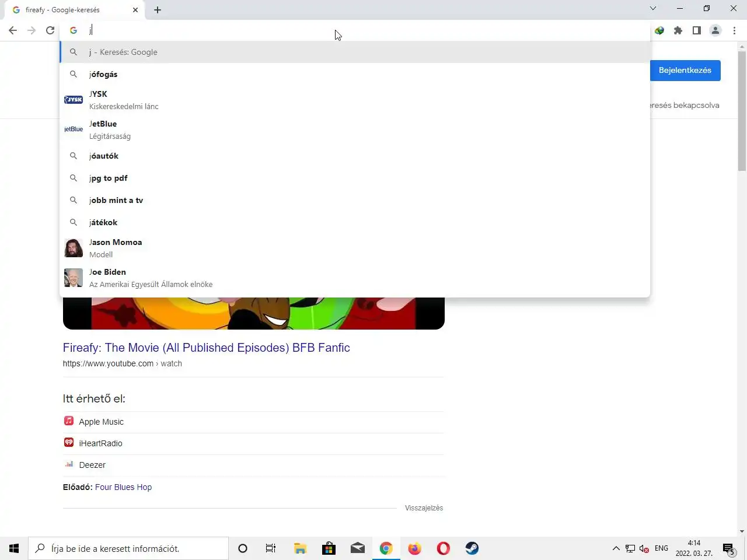Click the muted volume tray icon
This screenshot has width=747, height=560.
pyautogui.click(x=644, y=548)
